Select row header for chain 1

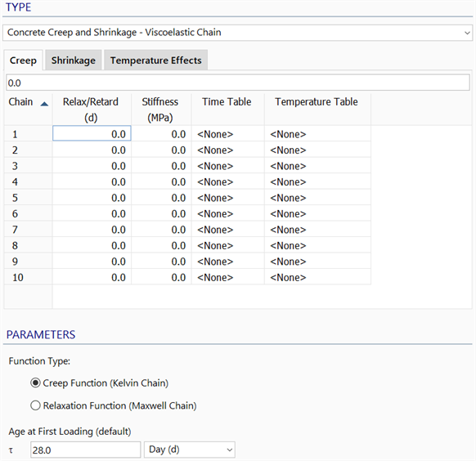(x=28, y=134)
